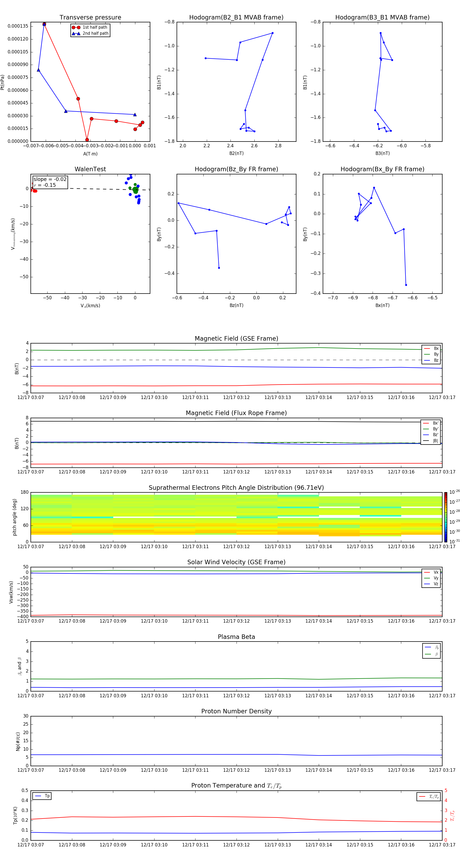The height and width of the screenshot is (868, 473).
Task: Click the 'Proton Temperature and Te/Tp' title
Action: 236,786
